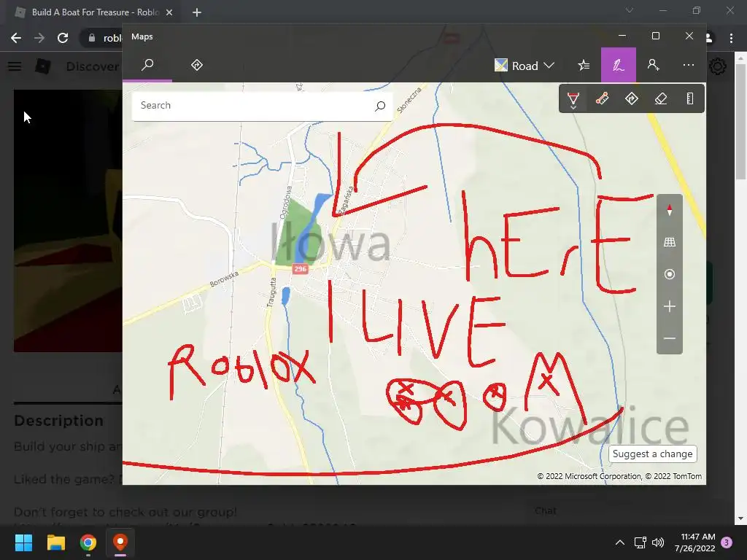Click Chrome tab search chevron
Viewport: 747px width, 560px height.
630,10
